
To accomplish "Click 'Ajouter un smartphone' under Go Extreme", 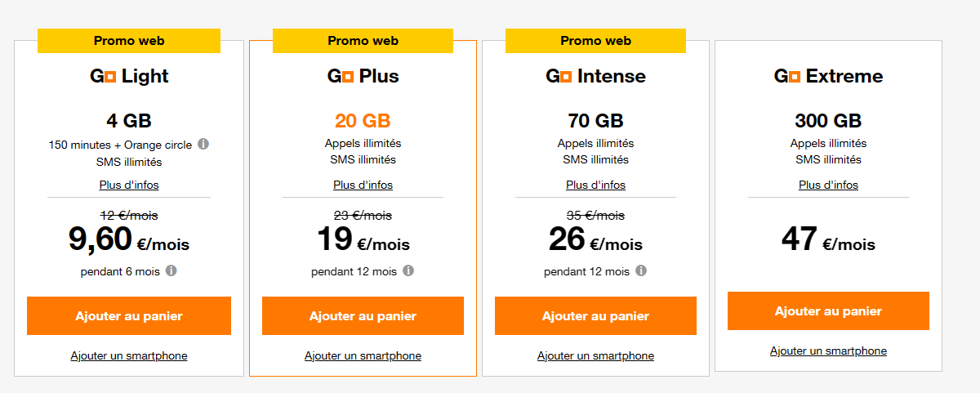I will (x=828, y=351).
